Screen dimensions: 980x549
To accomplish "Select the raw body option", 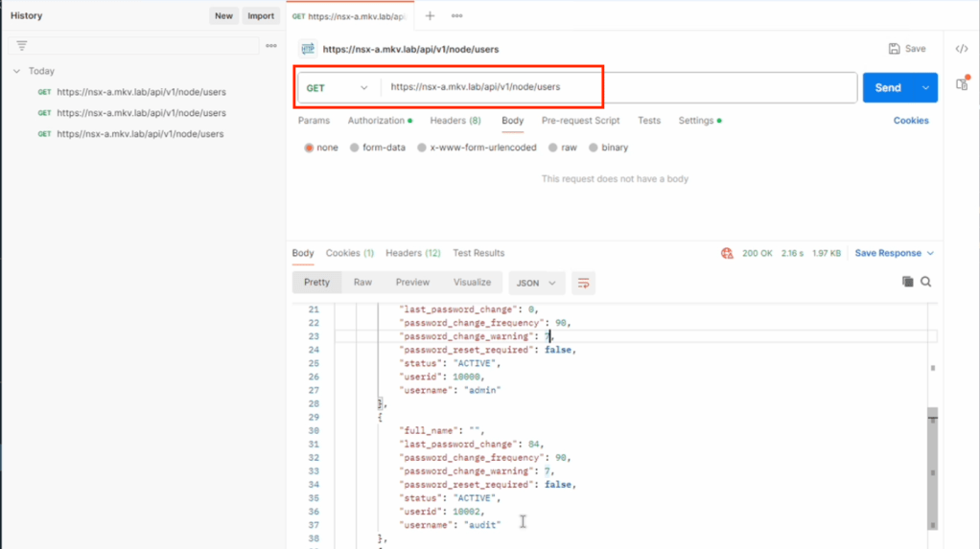I will pyautogui.click(x=553, y=148).
